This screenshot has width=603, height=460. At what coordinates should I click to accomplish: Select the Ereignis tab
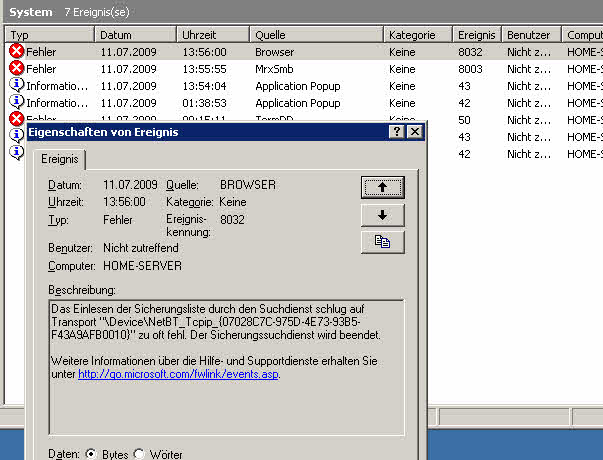click(62, 160)
